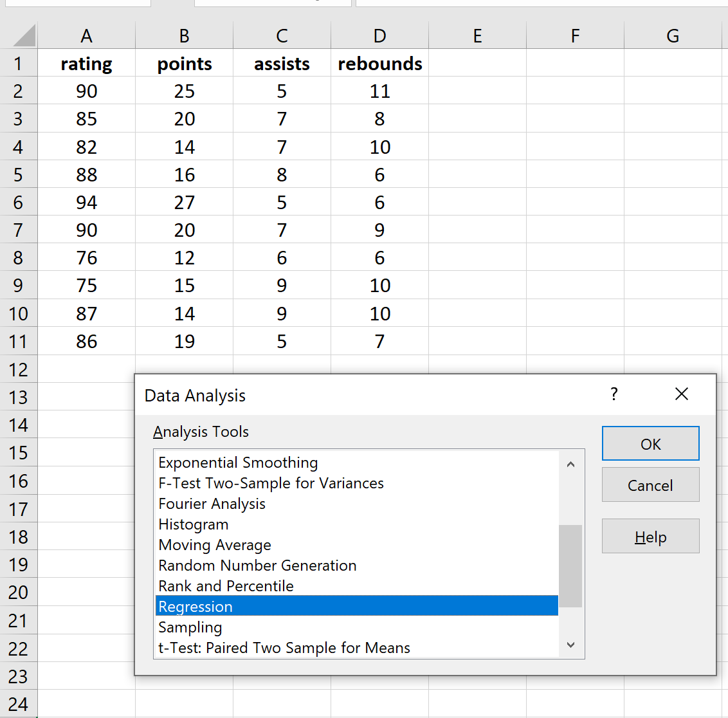Select Sampling in the list
Screen dimensions: 728x718
point(356,627)
